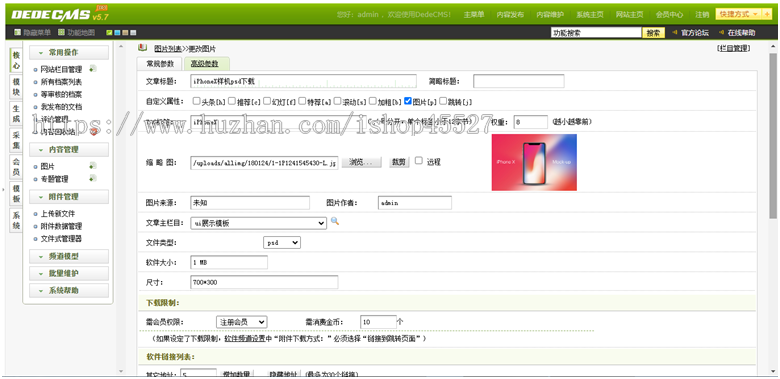Screen dimensions: 780x379
Task: Select the tan skin color swatch
Action: [x=125, y=33]
